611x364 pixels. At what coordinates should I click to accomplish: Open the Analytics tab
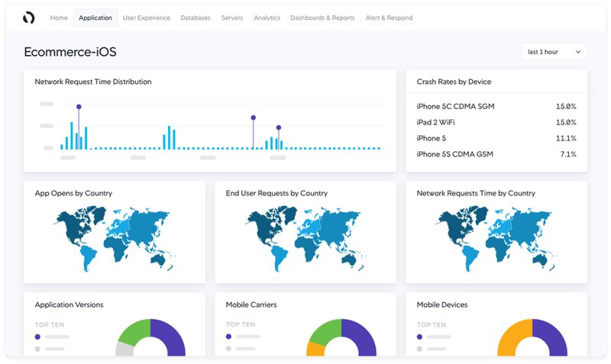click(x=267, y=18)
